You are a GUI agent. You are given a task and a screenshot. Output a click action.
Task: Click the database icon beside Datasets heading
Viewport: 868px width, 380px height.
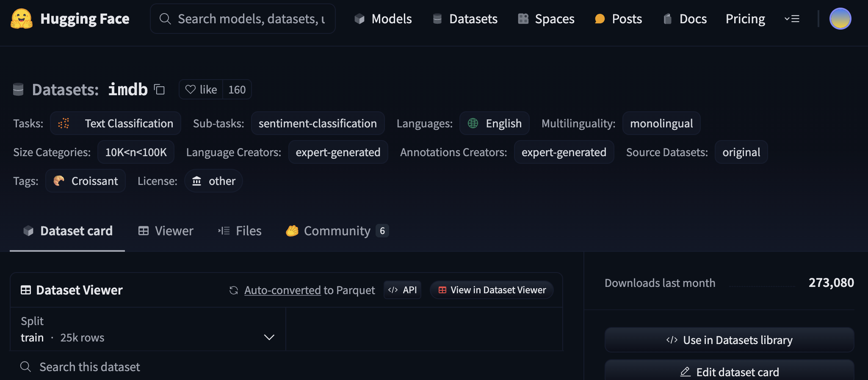point(18,90)
